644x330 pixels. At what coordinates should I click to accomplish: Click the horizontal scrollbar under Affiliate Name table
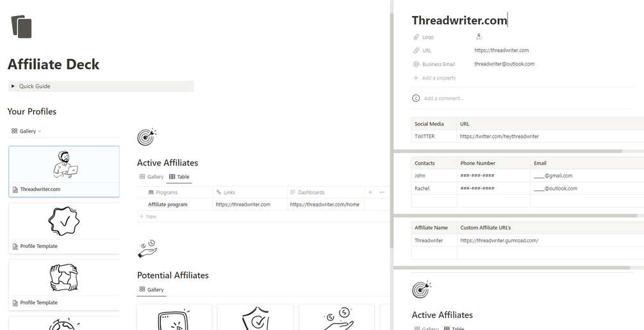512,268
